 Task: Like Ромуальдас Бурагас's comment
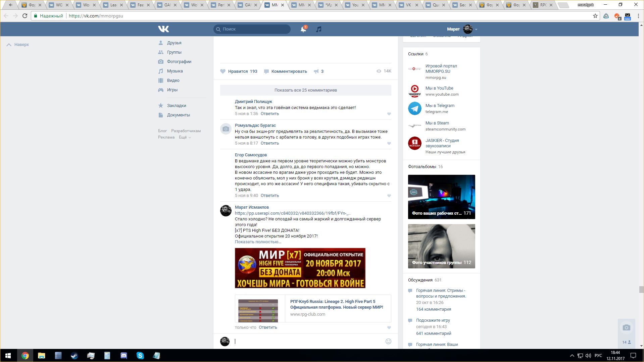[x=389, y=144]
